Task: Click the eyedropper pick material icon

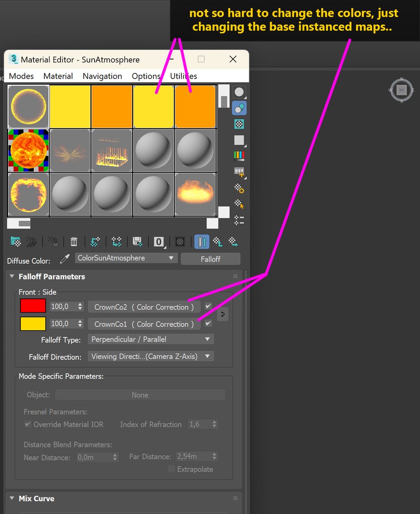Action: click(65, 259)
